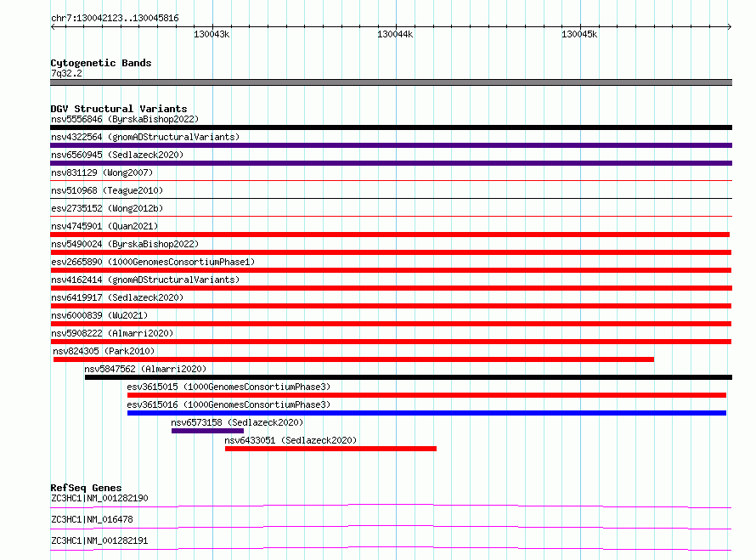Click the black bar under nsv5556846
This screenshot has height=560, width=756.
[391, 127]
